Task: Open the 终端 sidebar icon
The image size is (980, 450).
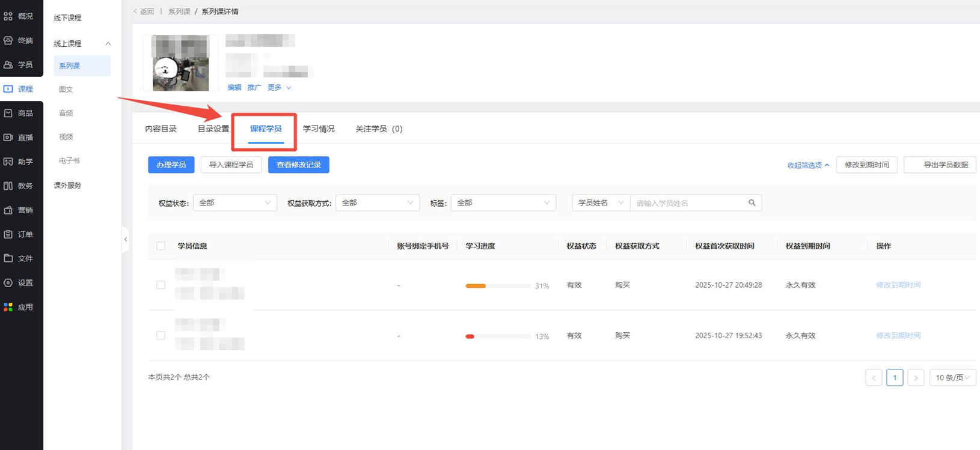Action: point(8,41)
